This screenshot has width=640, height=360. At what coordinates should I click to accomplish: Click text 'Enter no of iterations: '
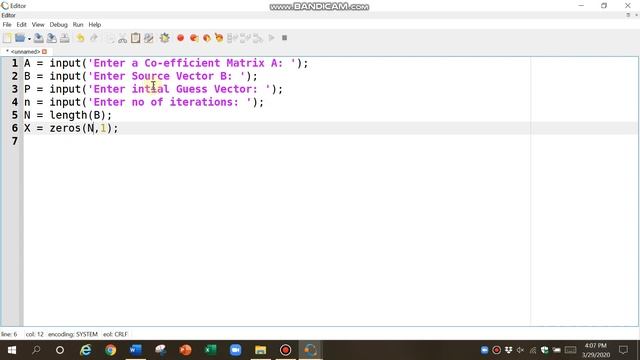coord(170,102)
